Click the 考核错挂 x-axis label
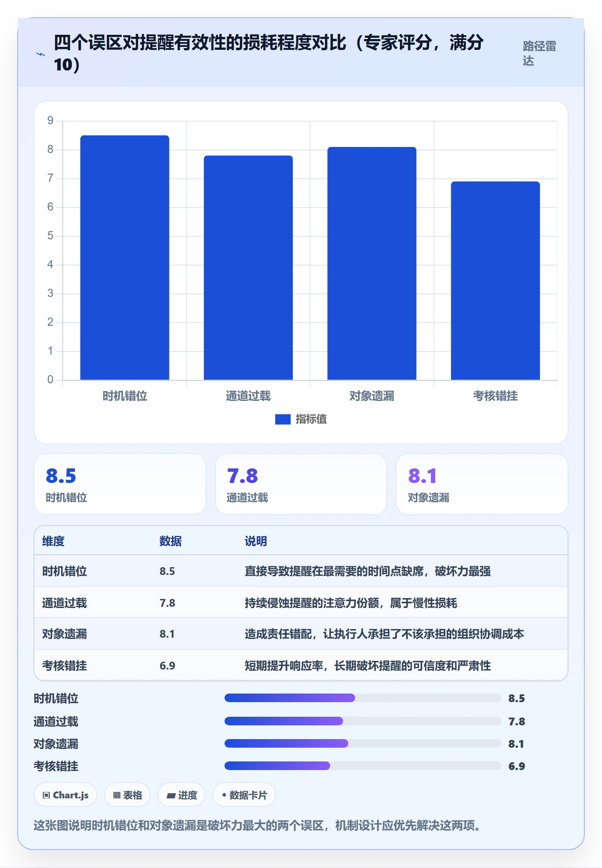Image resolution: width=602 pixels, height=868 pixels. click(495, 396)
